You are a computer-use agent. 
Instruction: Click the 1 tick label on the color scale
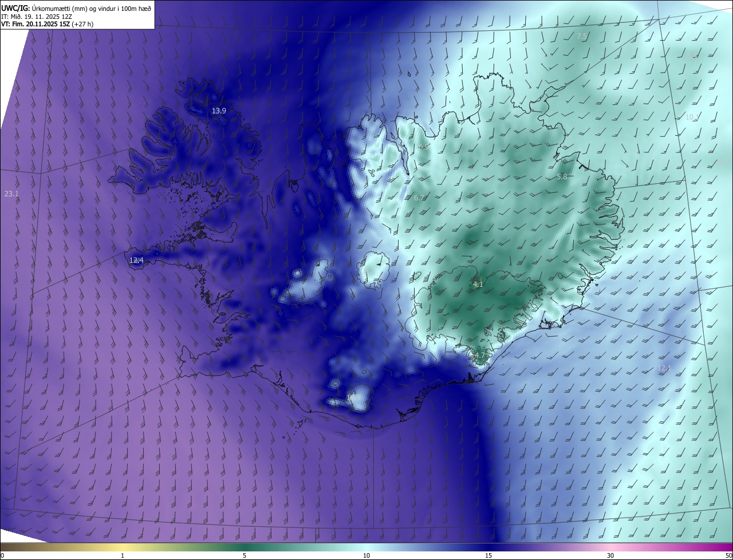click(123, 555)
